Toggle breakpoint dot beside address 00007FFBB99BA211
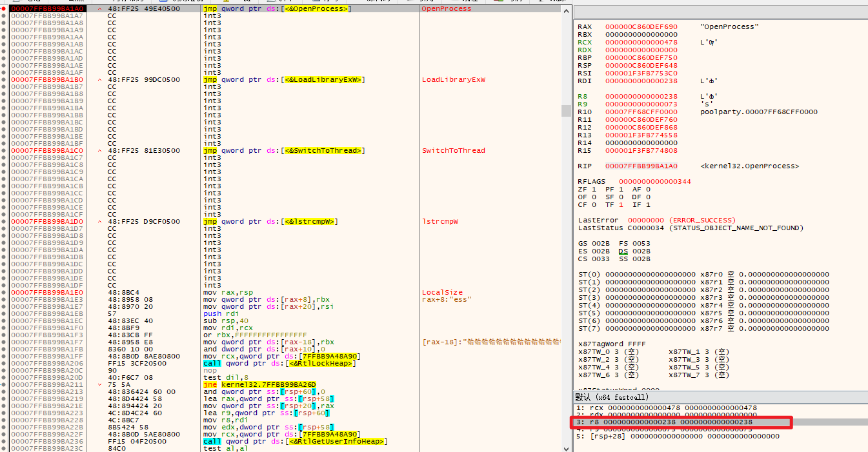Image resolution: width=868 pixels, height=452 pixels. coord(5,385)
